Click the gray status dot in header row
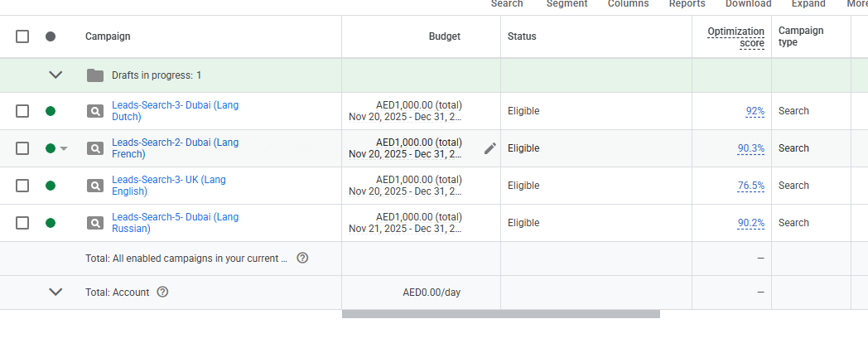Image resolution: width=868 pixels, height=353 pixels. point(51,36)
